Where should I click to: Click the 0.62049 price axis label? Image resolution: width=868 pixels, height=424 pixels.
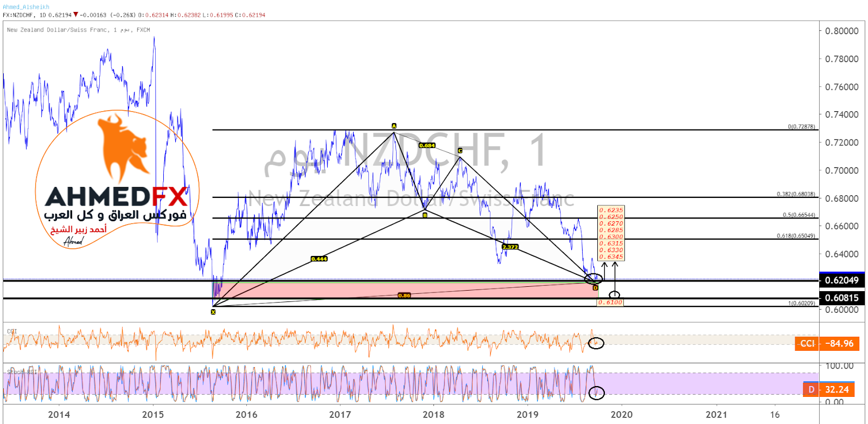tap(841, 280)
